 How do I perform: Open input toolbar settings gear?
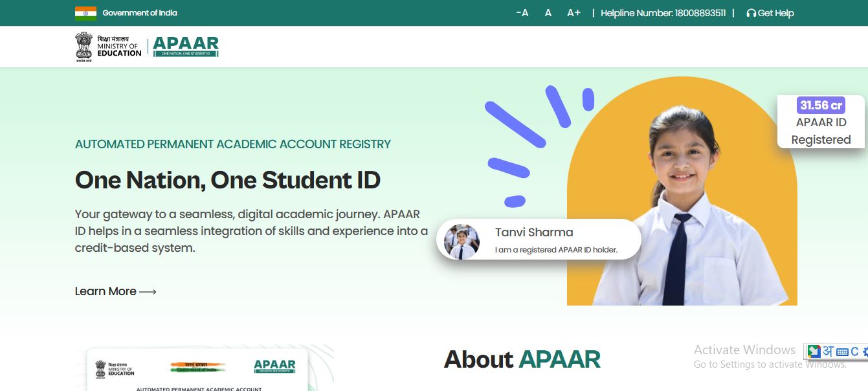[x=864, y=352]
